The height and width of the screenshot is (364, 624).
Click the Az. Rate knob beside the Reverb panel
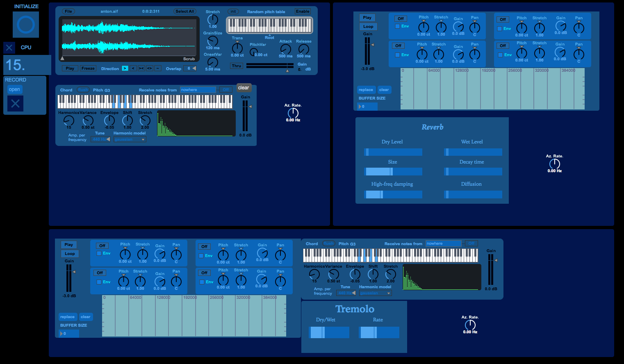pyautogui.click(x=555, y=164)
